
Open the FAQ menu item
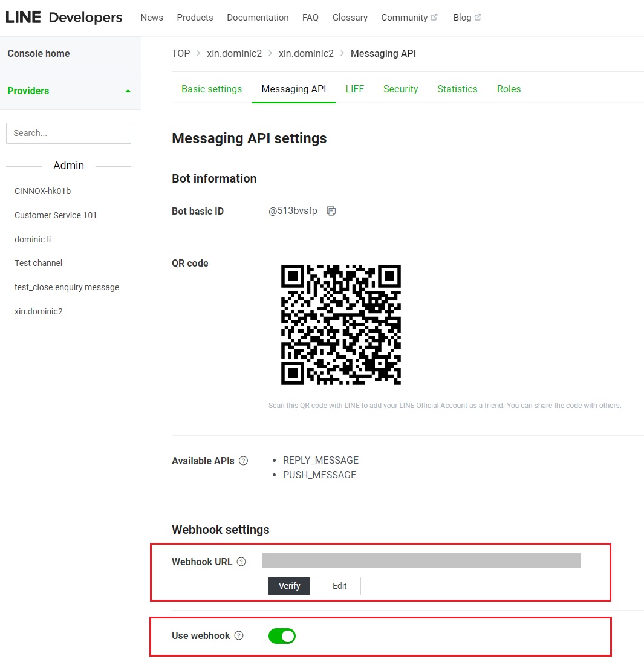click(310, 18)
